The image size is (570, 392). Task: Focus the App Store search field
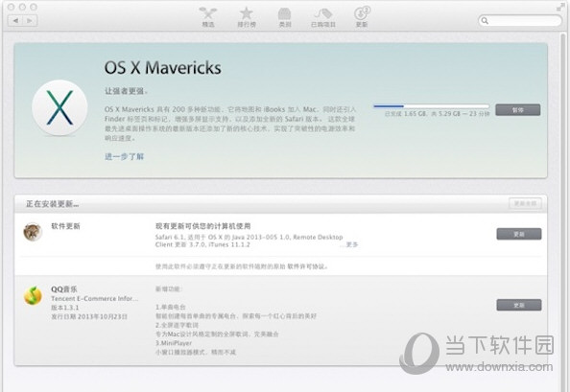[x=520, y=21]
